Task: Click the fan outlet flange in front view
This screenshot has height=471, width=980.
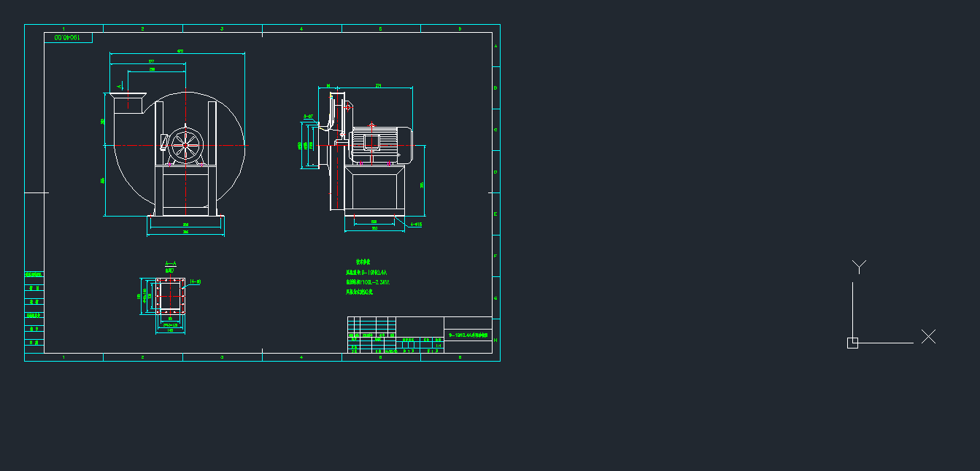Action: pyautogui.click(x=127, y=94)
